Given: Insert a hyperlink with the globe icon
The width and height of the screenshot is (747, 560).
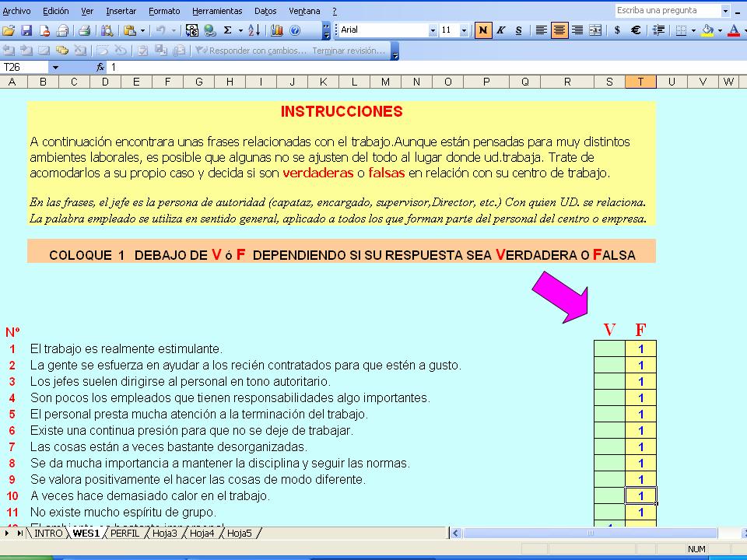Looking at the screenshot, I should point(209,30).
